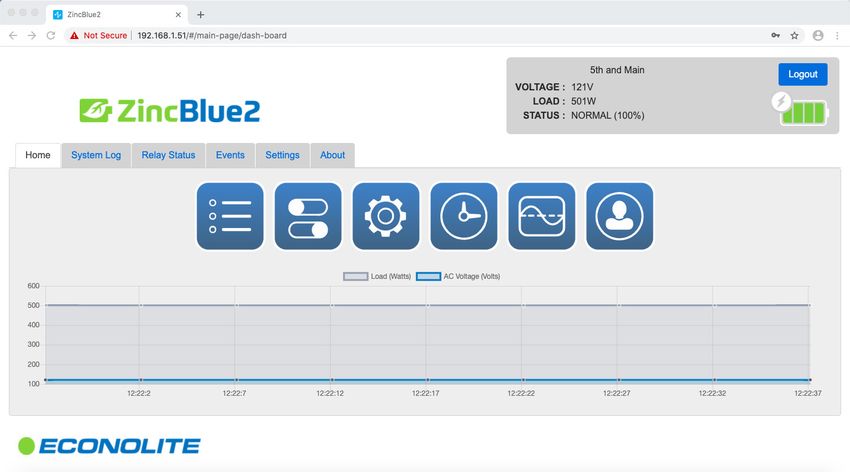Viewport: 850px width, 472px height.
Task: Switch to the Settings tab
Action: (282, 155)
